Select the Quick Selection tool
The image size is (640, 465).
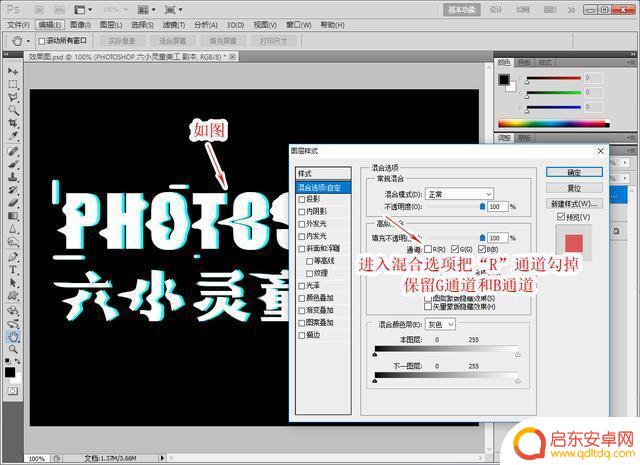(13, 110)
